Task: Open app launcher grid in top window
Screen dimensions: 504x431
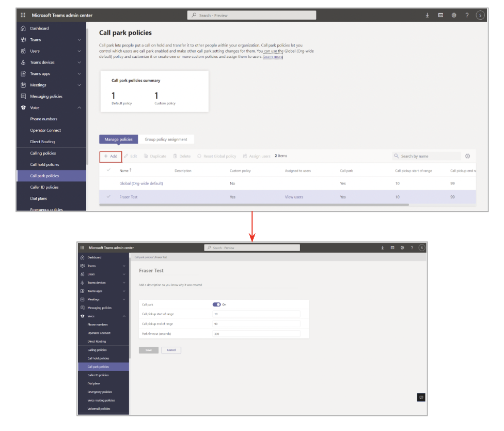Action: pos(23,15)
